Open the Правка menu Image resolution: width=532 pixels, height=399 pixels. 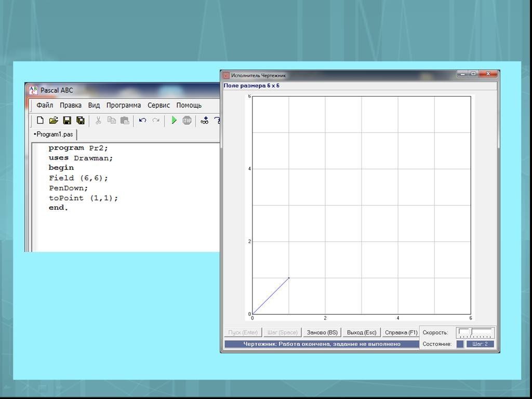click(x=70, y=105)
